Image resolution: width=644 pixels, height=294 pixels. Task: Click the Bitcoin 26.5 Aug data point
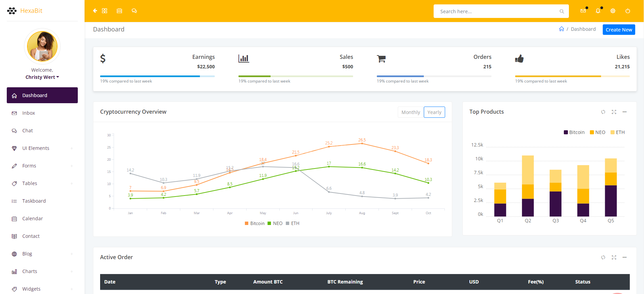point(362,143)
